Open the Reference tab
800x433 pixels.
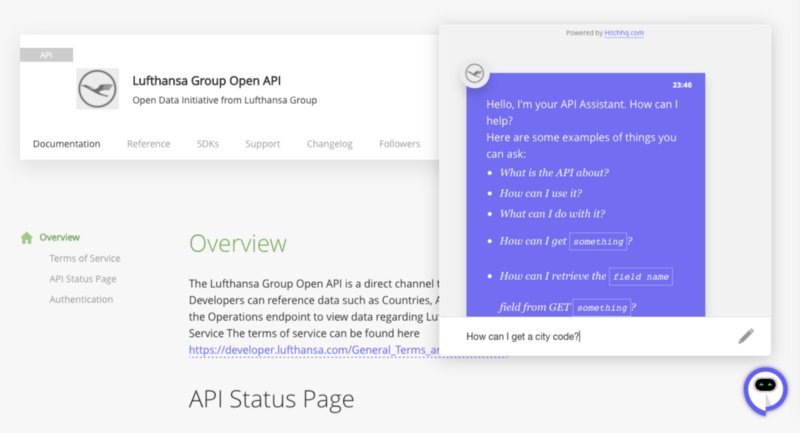148,144
